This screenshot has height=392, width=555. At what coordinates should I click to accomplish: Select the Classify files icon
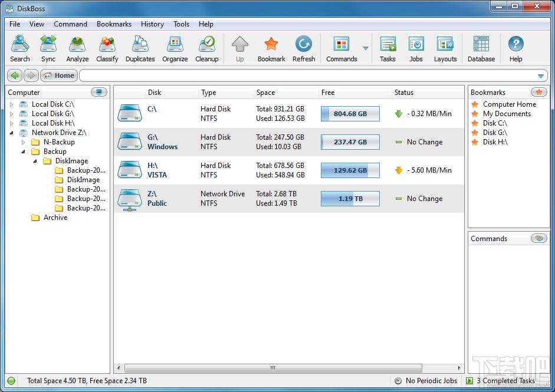click(x=107, y=48)
